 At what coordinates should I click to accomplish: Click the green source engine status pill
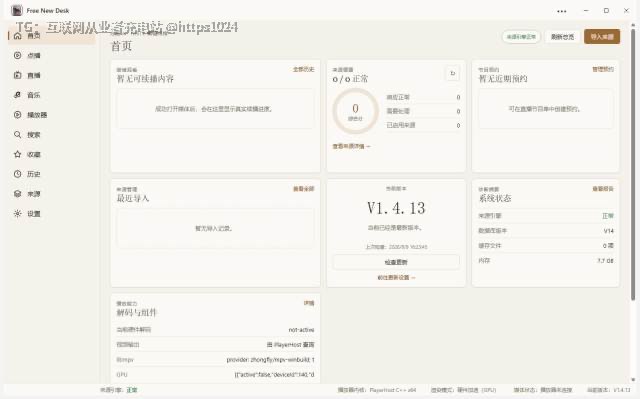[x=521, y=37]
